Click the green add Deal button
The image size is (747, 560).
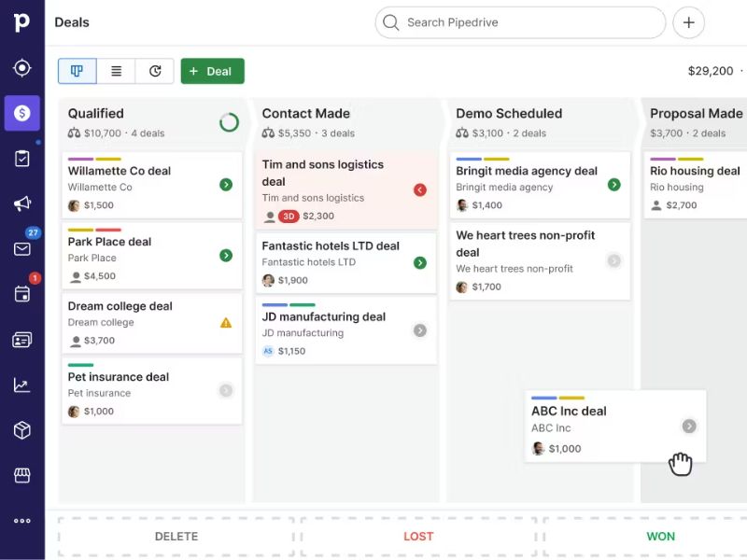[x=212, y=71]
